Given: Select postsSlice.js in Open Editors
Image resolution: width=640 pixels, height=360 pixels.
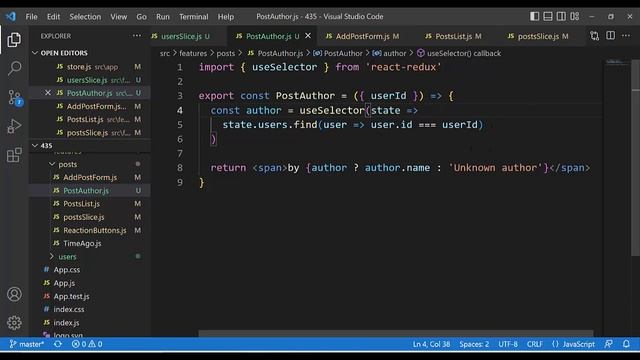Looking at the screenshot, I should pyautogui.click(x=90, y=133).
